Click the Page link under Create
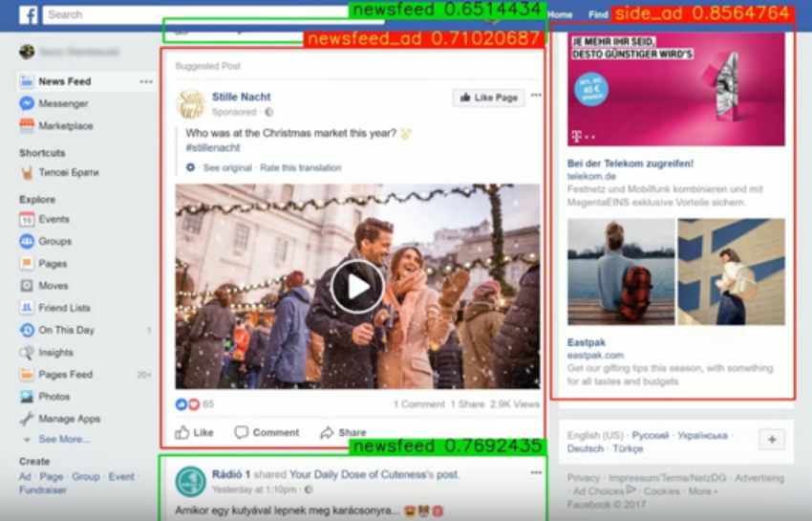812x521 pixels. (x=52, y=477)
